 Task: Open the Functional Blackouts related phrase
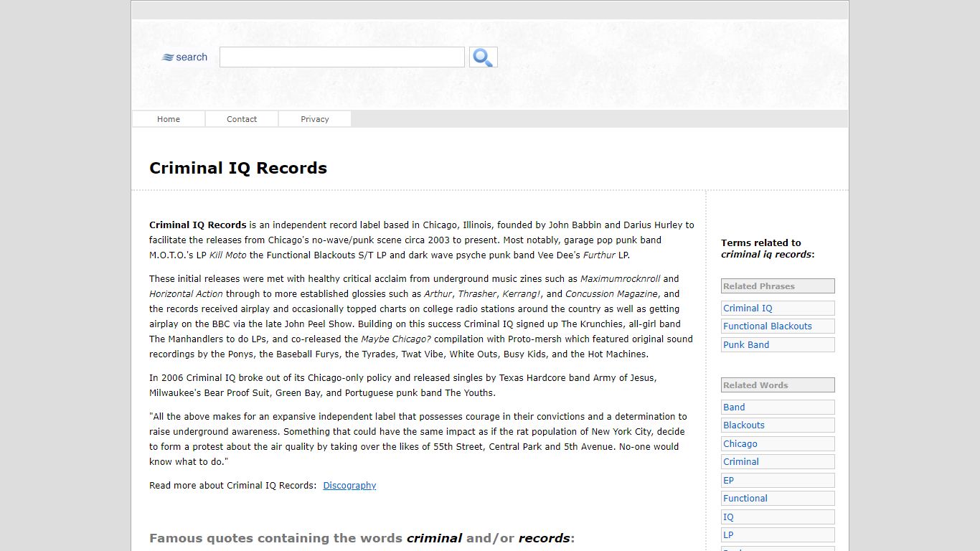778,326
